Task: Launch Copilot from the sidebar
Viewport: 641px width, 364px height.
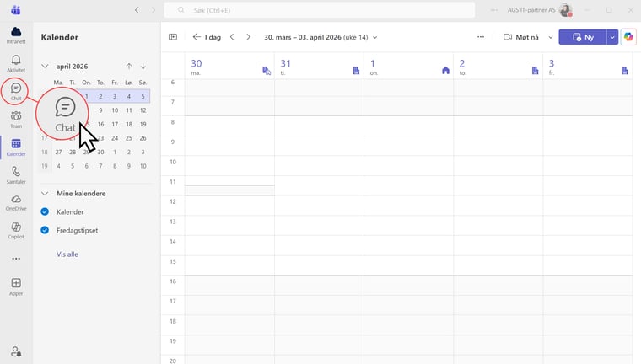Action: 15,230
